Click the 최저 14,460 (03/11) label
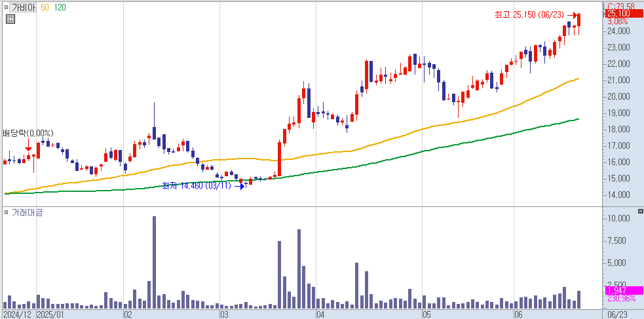The width and height of the screenshot is (644, 319). tap(198, 185)
